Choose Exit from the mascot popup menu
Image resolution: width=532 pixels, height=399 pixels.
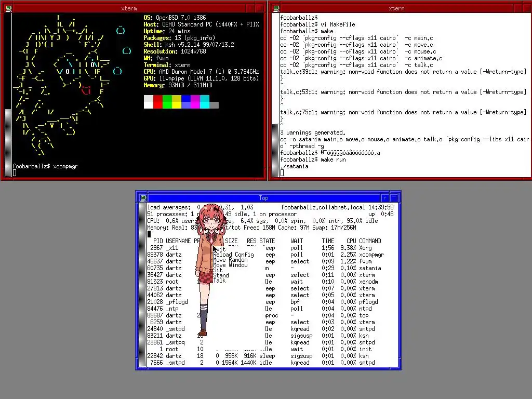click(x=220, y=249)
